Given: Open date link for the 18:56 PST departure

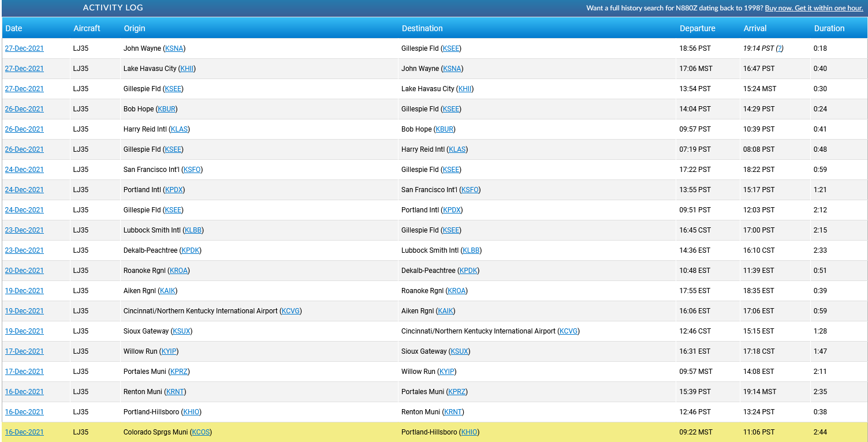Looking at the screenshot, I should [x=24, y=48].
